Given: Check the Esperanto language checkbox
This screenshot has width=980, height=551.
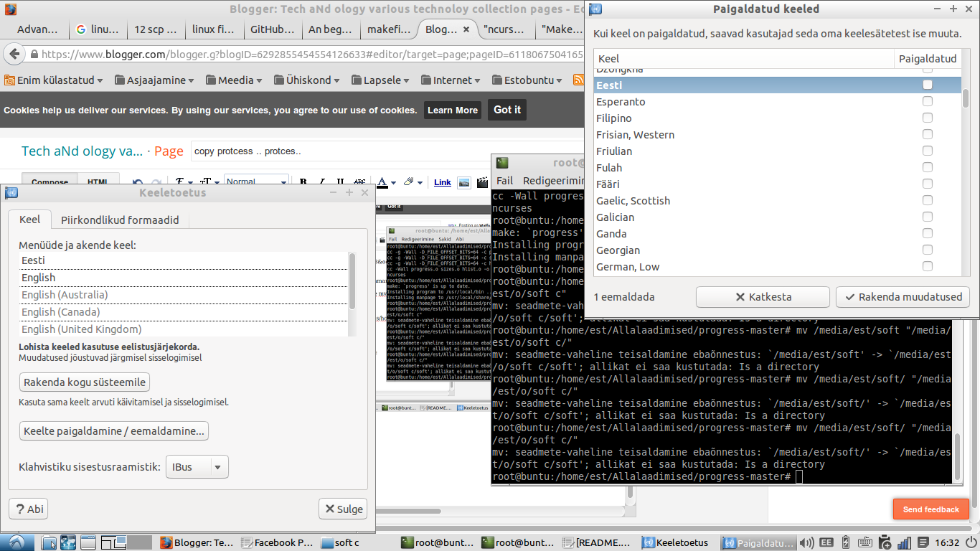Looking at the screenshot, I should [x=927, y=101].
